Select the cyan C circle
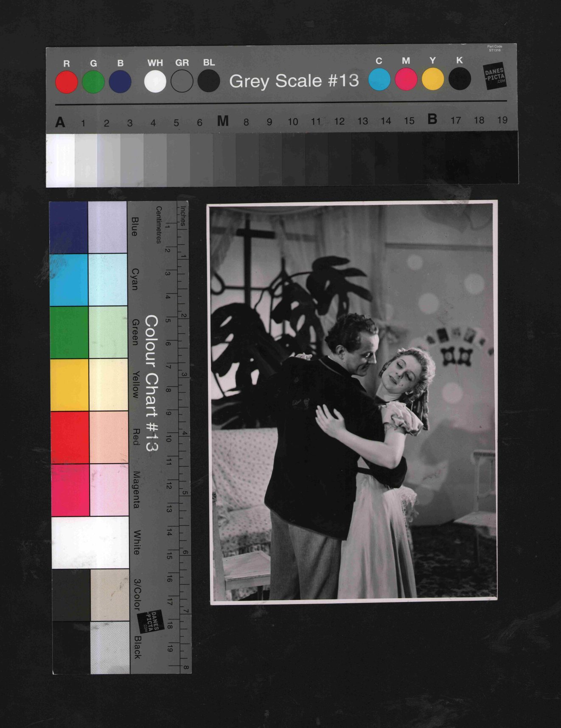The width and height of the screenshot is (561, 728). 379,79
